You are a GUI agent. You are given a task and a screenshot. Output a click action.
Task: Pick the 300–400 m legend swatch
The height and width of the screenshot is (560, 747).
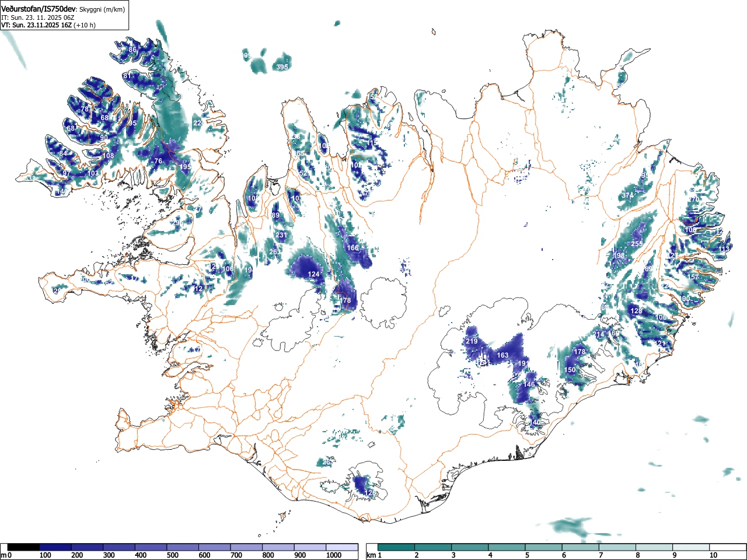[119, 547]
